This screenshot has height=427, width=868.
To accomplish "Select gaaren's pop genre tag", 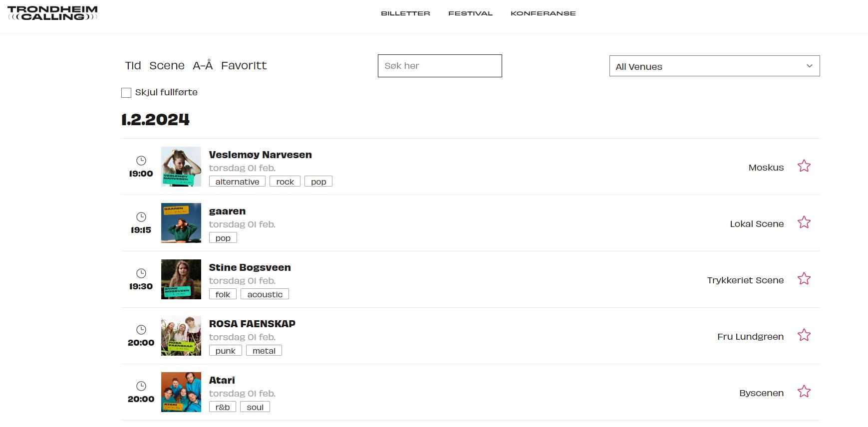I will tap(223, 238).
